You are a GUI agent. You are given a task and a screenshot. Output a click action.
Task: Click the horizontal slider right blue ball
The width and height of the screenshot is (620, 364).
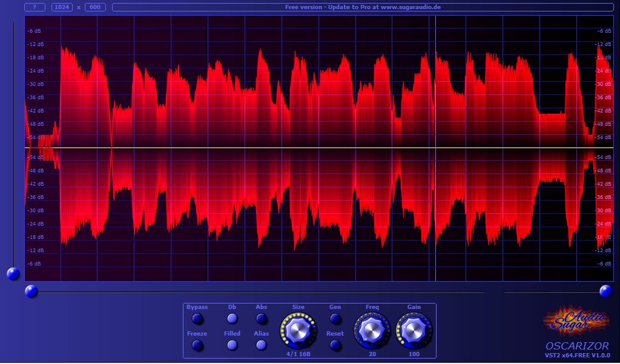[x=605, y=291]
